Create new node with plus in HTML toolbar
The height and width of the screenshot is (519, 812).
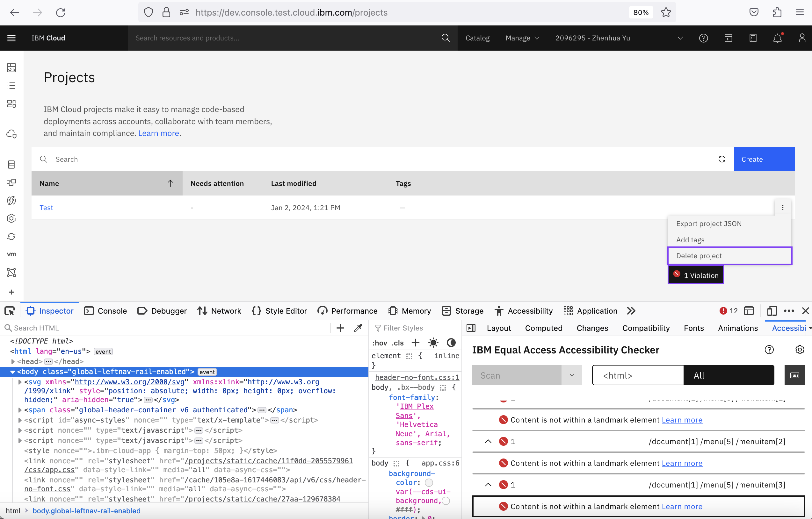pos(340,328)
